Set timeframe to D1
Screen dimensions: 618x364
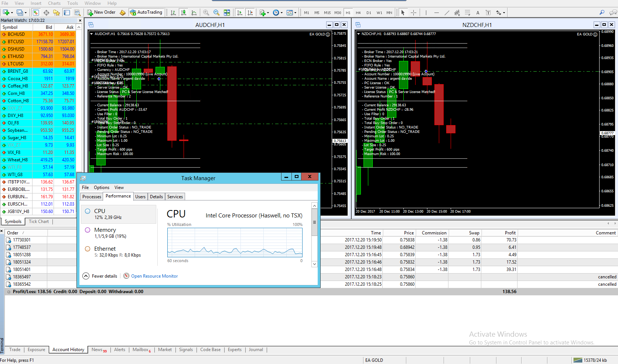(x=369, y=13)
